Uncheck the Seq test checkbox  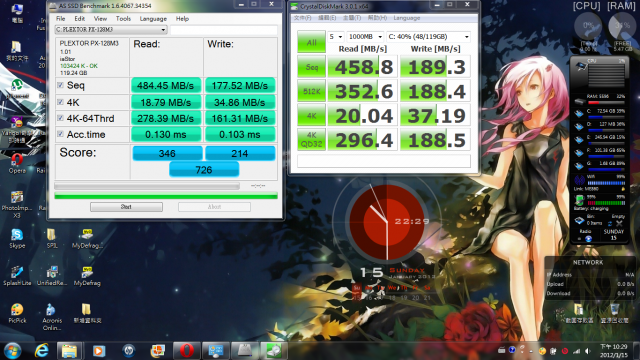point(60,85)
